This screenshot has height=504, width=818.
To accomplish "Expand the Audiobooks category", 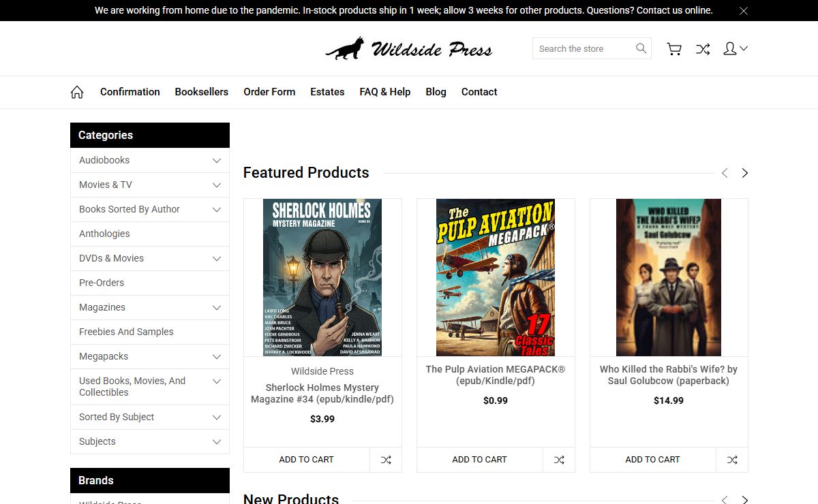I will pyautogui.click(x=217, y=161).
